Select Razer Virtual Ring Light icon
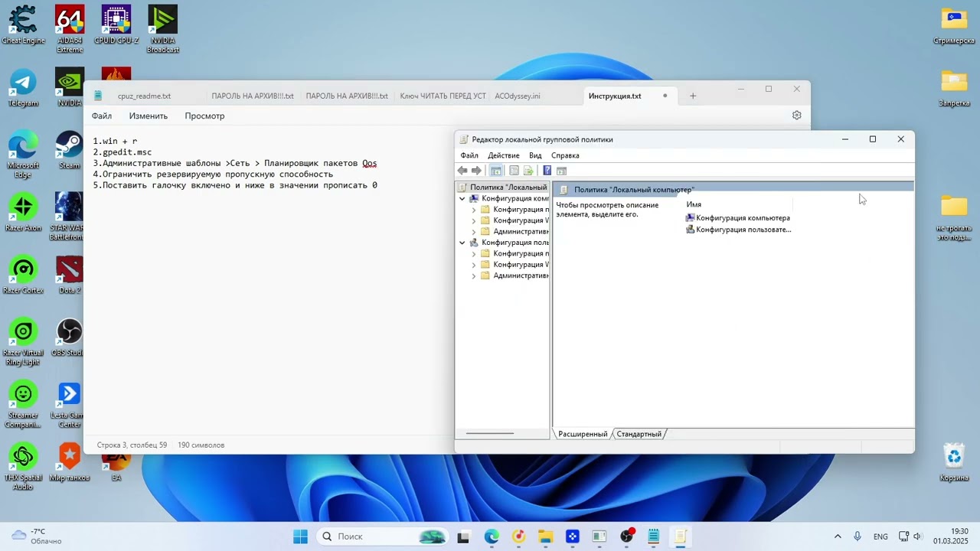 coord(23,343)
